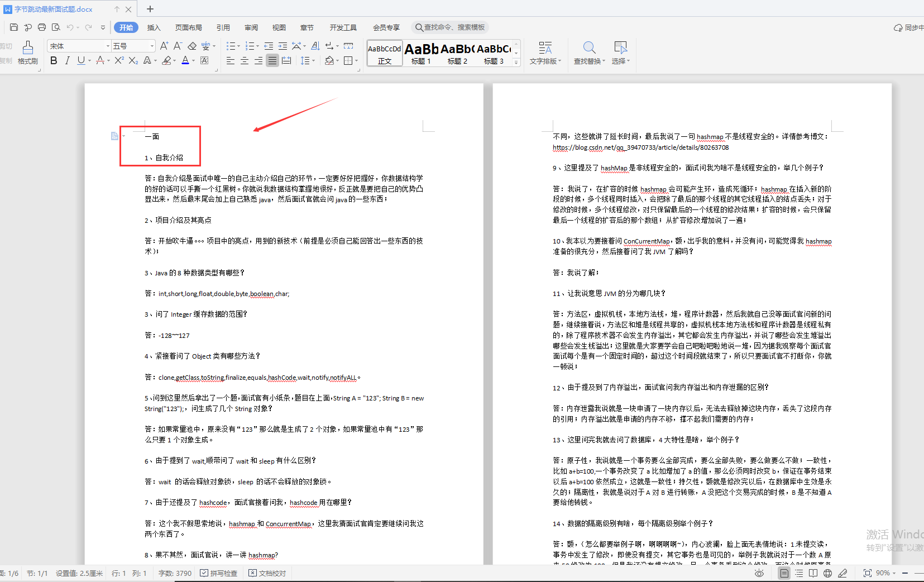The width and height of the screenshot is (924, 582).
Task: Toggle Superscript X²
Action: [119, 60]
